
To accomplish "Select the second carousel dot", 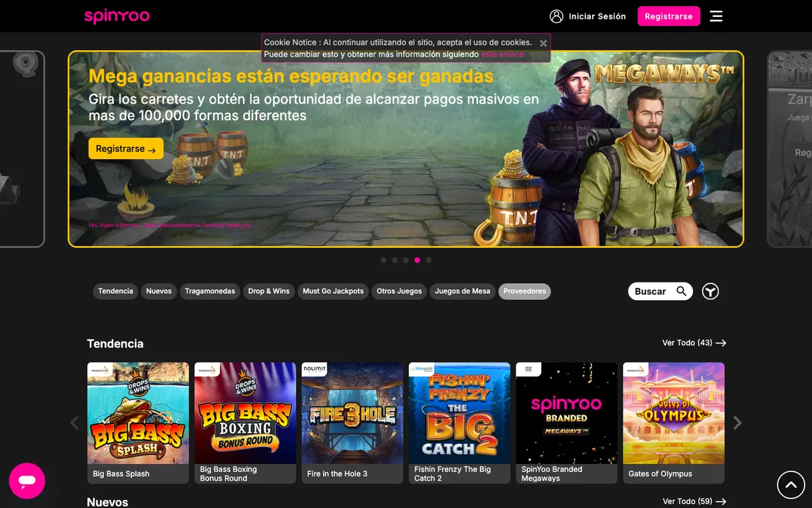I will click(x=394, y=260).
